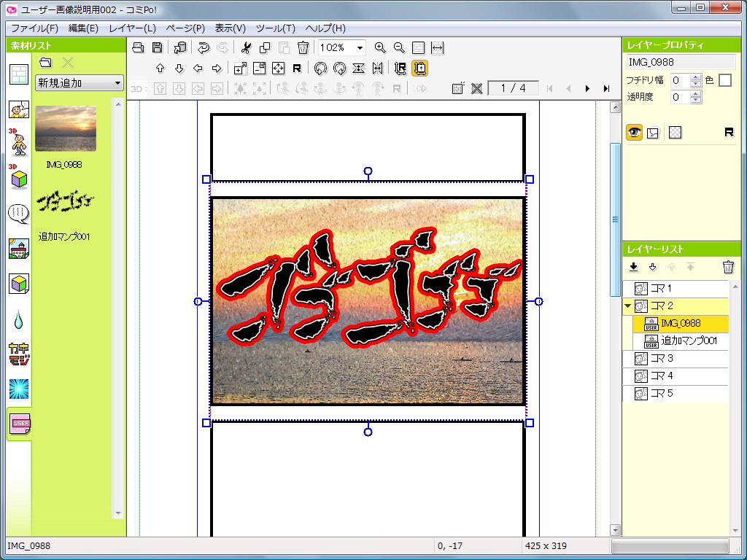This screenshot has height=560, width=747.
Task: Toggle the speech balloon option in layer properties
Action: pos(653,132)
